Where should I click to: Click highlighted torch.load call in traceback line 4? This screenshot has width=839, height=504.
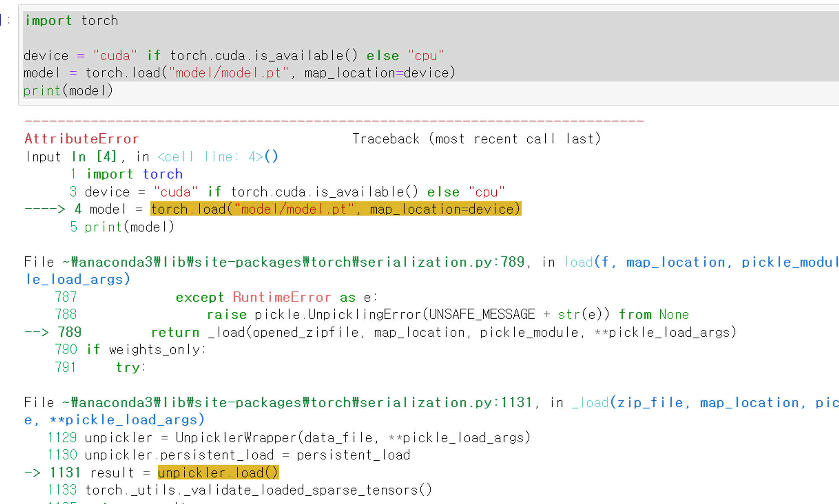[336, 209]
